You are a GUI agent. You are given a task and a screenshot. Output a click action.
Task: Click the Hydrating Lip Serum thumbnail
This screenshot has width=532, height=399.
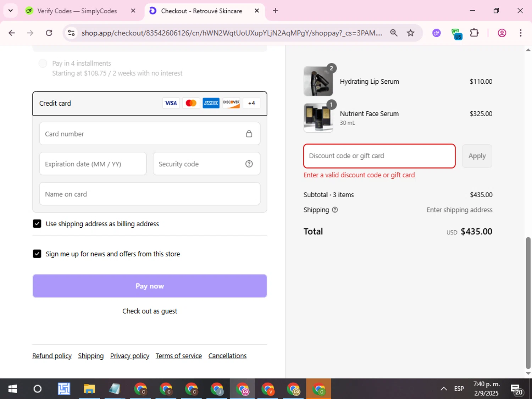click(x=318, y=81)
